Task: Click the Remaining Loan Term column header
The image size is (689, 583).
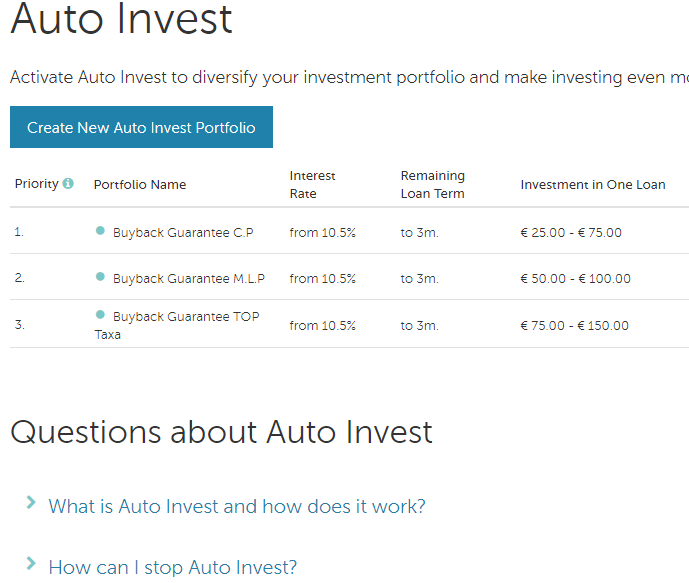Action: tap(433, 185)
